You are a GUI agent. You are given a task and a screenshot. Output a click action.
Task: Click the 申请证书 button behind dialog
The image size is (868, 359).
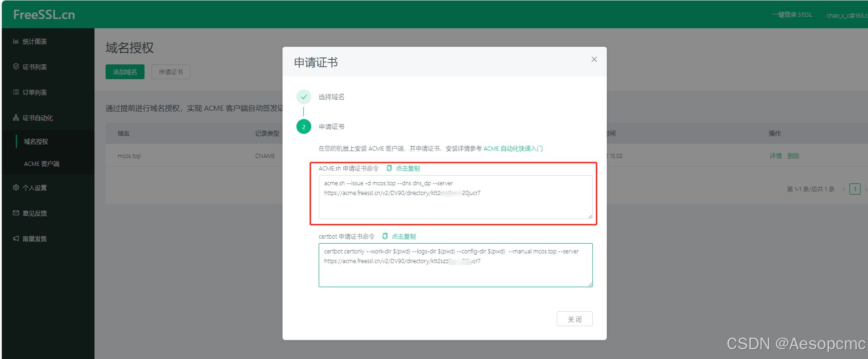click(x=171, y=72)
